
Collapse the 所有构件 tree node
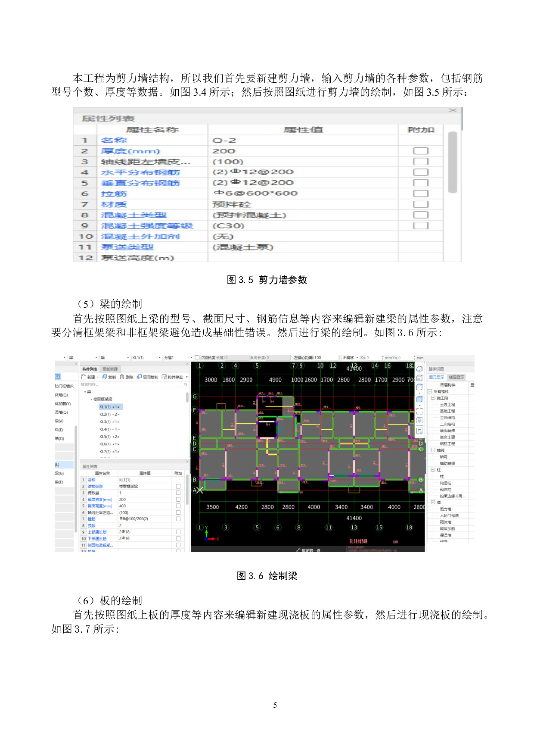click(x=429, y=391)
